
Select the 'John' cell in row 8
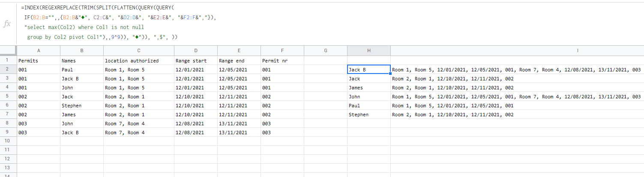tap(82, 123)
